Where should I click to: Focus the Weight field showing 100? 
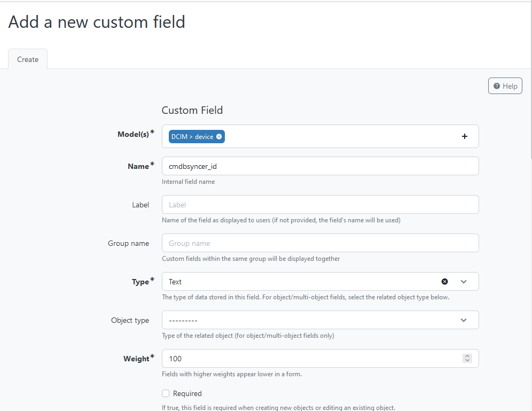click(x=310, y=359)
